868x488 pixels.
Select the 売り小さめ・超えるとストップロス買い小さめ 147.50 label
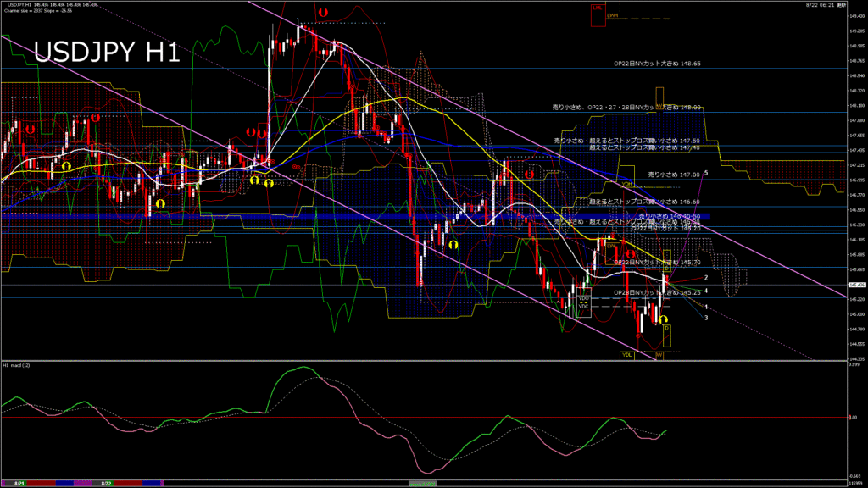click(626, 141)
